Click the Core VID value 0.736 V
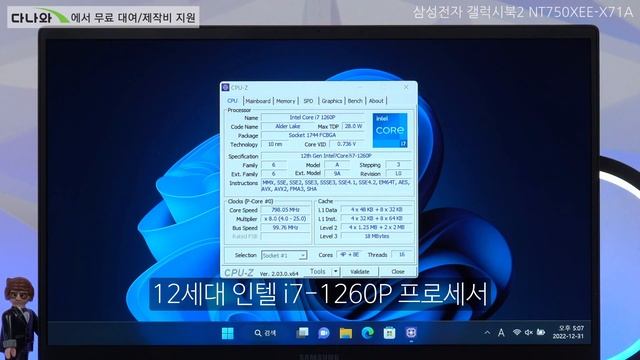 click(x=347, y=144)
